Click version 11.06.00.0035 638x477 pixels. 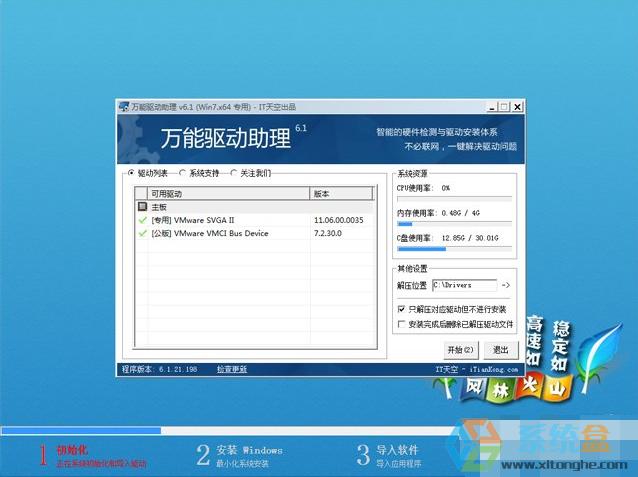coord(339,220)
